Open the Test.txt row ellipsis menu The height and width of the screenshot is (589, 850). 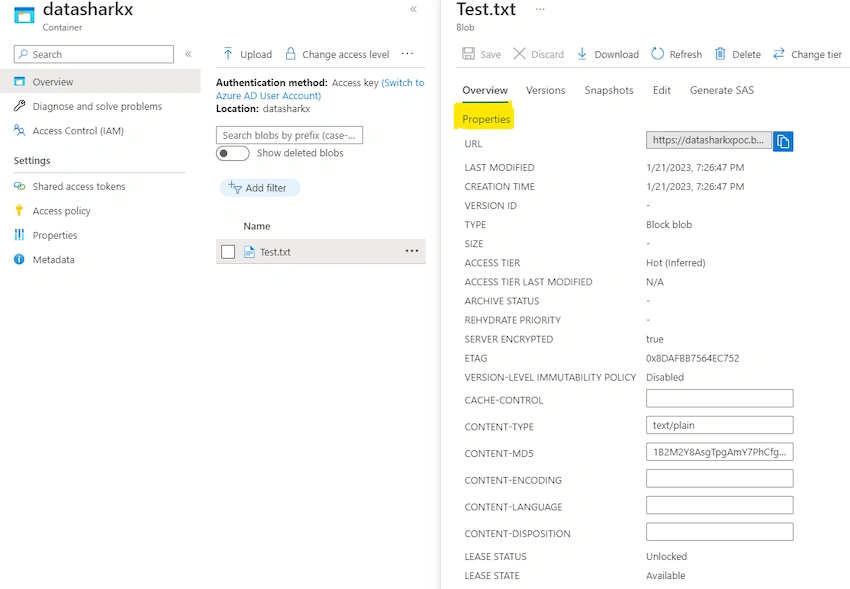click(x=412, y=251)
